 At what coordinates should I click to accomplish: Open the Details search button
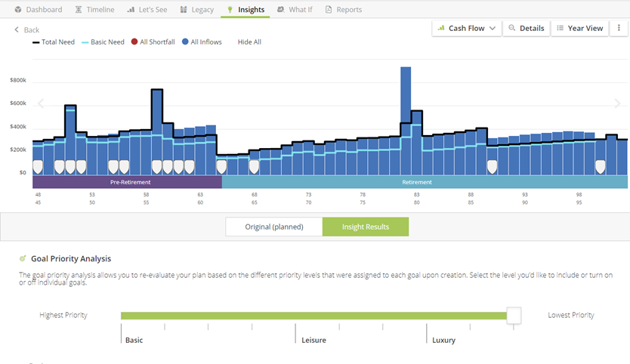[526, 28]
